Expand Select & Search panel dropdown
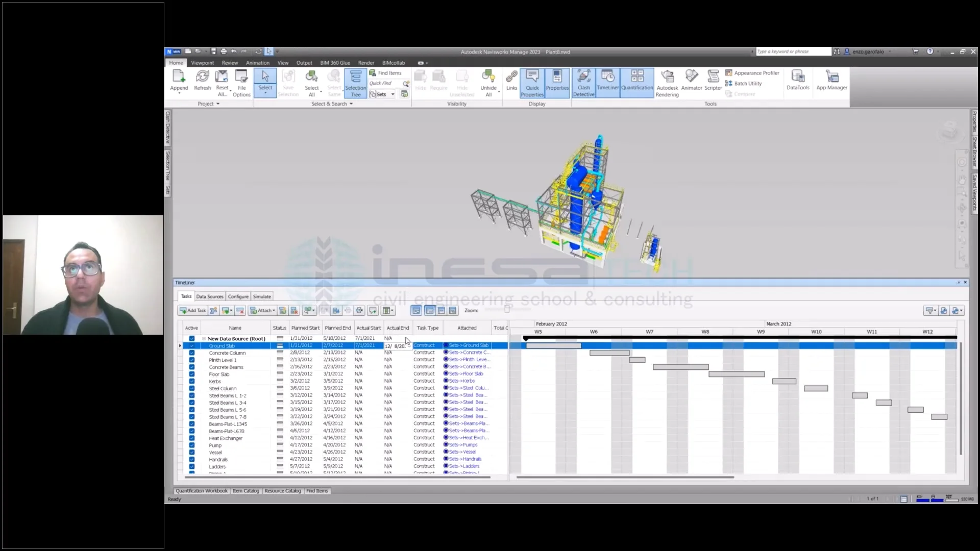This screenshot has width=980, height=551. tap(332, 104)
